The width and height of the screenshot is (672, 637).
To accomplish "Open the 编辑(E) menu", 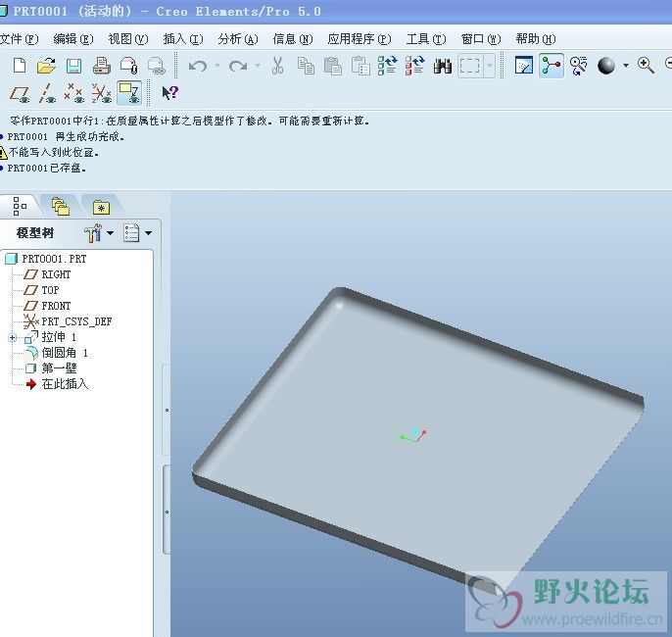I will (73, 39).
